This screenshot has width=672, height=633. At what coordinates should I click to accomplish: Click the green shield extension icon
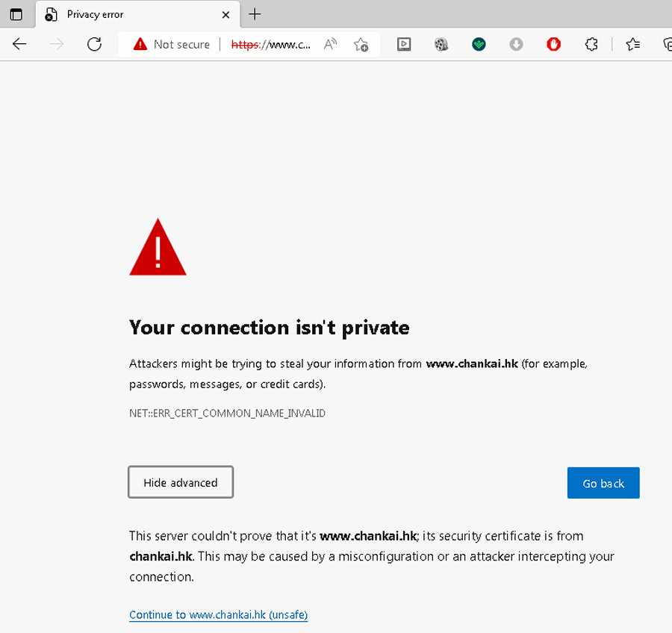(x=479, y=44)
